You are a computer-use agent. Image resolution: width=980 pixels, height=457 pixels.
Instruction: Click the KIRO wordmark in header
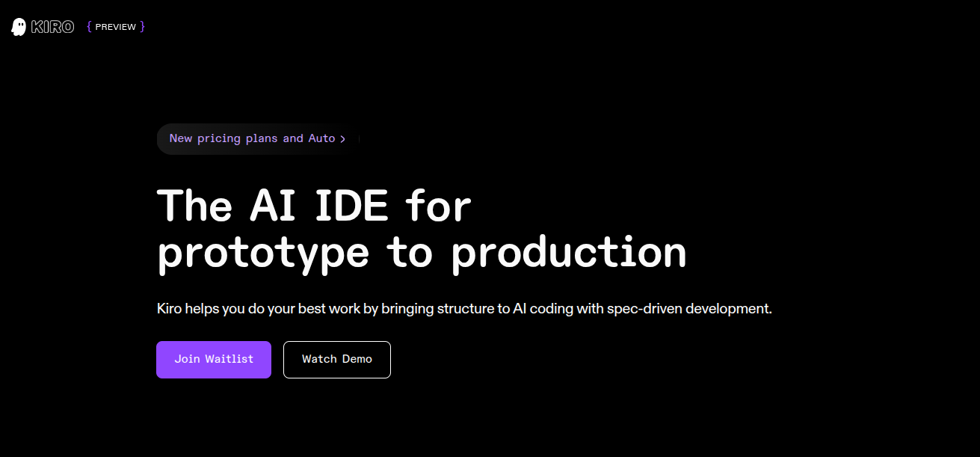53,27
